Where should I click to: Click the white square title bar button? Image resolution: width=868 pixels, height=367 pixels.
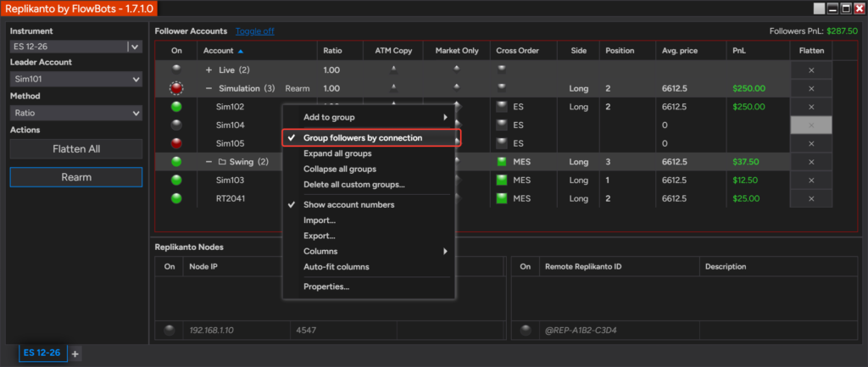[819, 8]
